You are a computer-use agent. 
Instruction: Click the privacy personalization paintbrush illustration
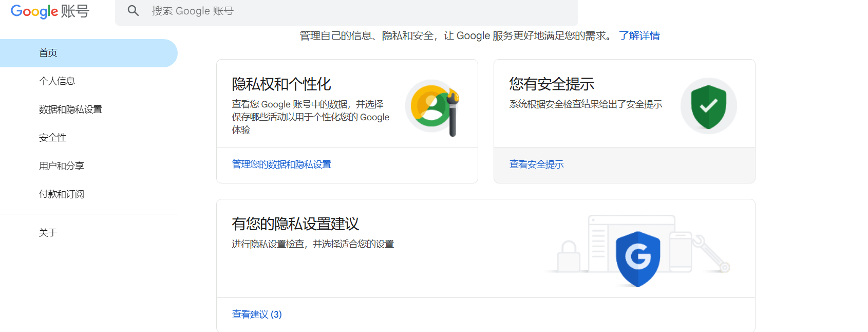(432, 107)
